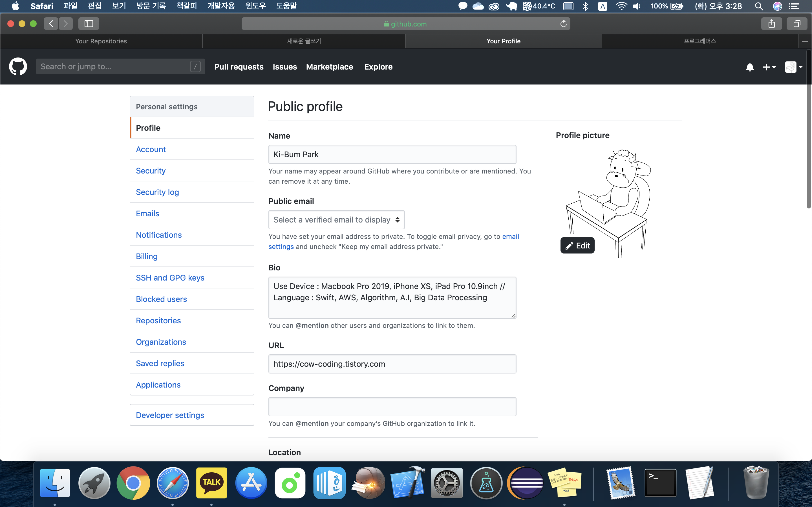Select SSH and GPG keys settings
The width and height of the screenshot is (812, 507).
[x=170, y=278]
